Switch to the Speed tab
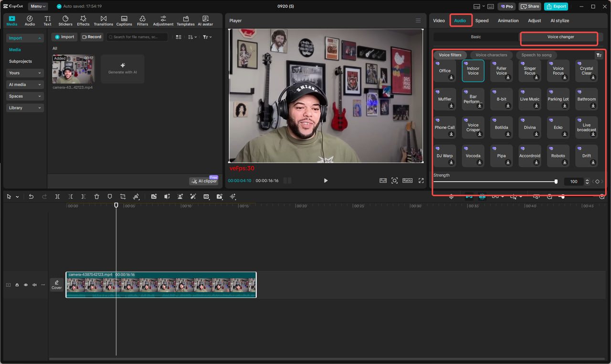Viewport: 611px width, 364px height. (482, 21)
